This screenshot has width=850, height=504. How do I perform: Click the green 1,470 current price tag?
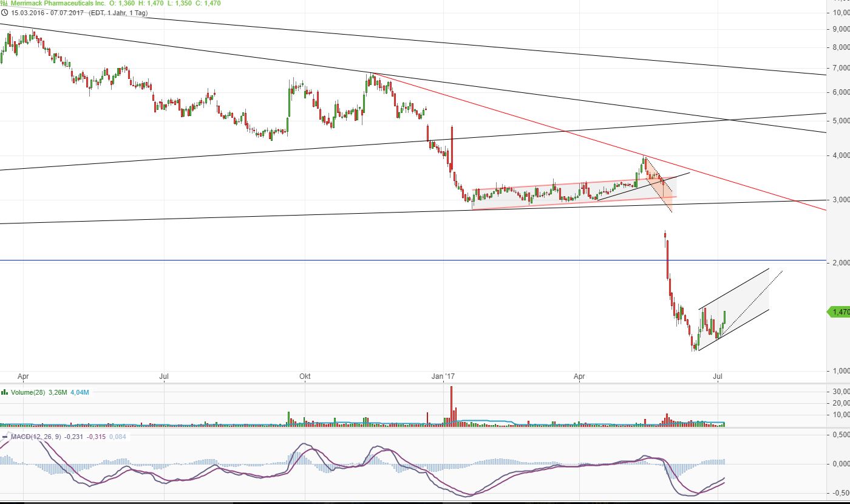(839, 312)
